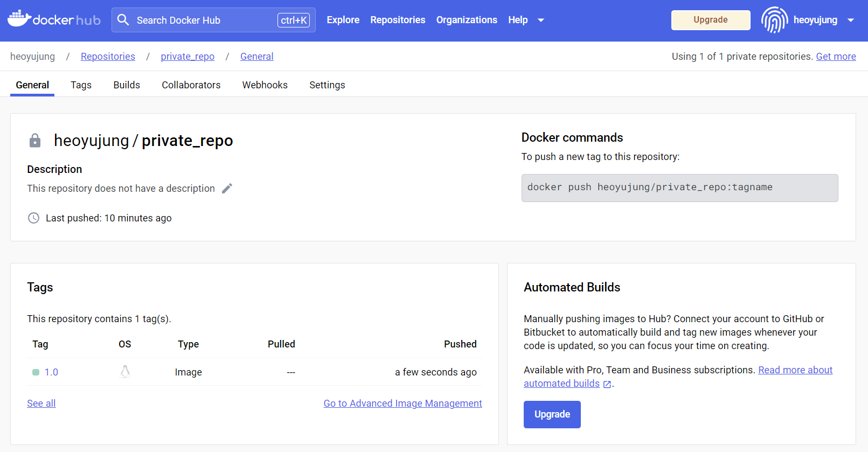Click the heoyujung breadcrumb text
The height and width of the screenshot is (452, 868).
[32, 57]
